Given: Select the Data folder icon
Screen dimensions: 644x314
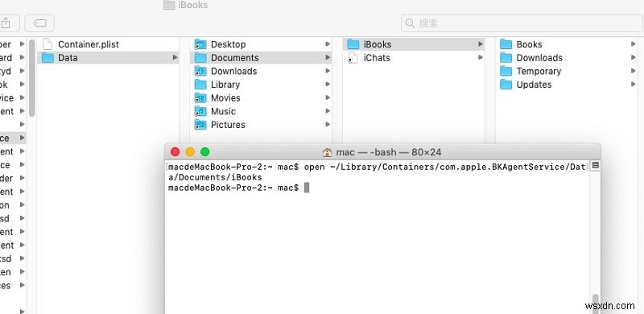Looking at the screenshot, I should pyautogui.click(x=48, y=58).
